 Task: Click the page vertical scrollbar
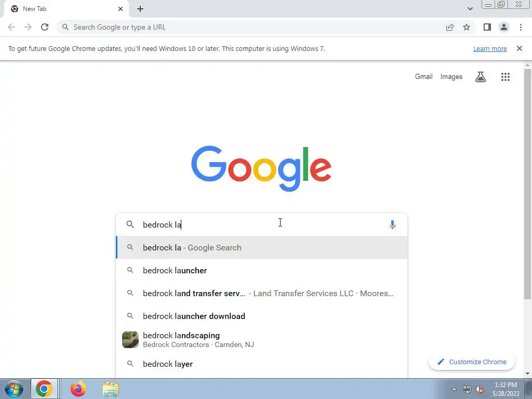tap(528, 184)
